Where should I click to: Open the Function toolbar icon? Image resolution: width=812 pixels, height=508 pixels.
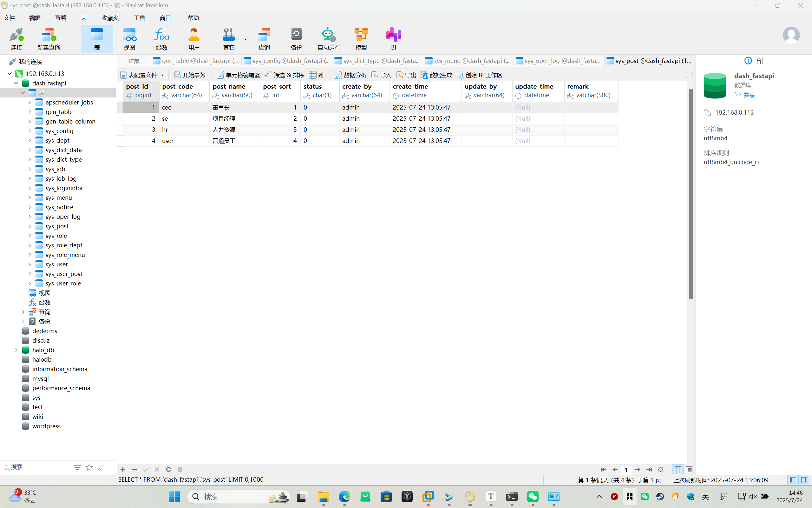pyautogui.click(x=161, y=39)
